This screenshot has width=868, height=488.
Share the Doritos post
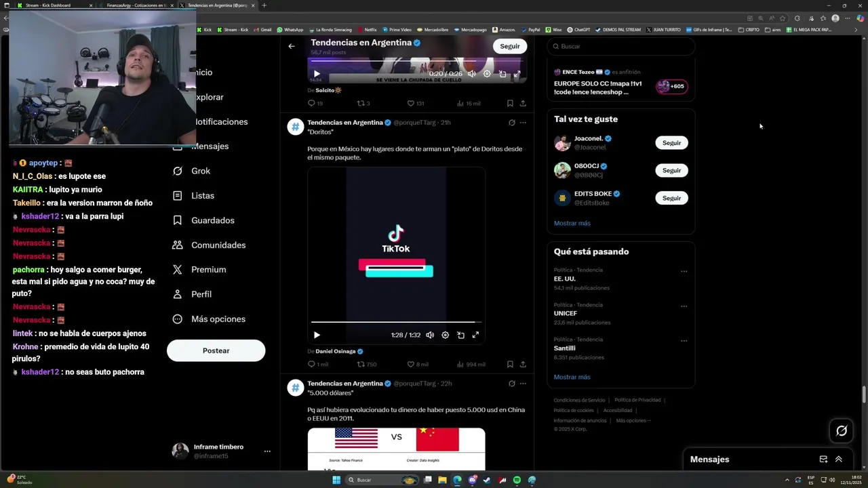coord(523,364)
